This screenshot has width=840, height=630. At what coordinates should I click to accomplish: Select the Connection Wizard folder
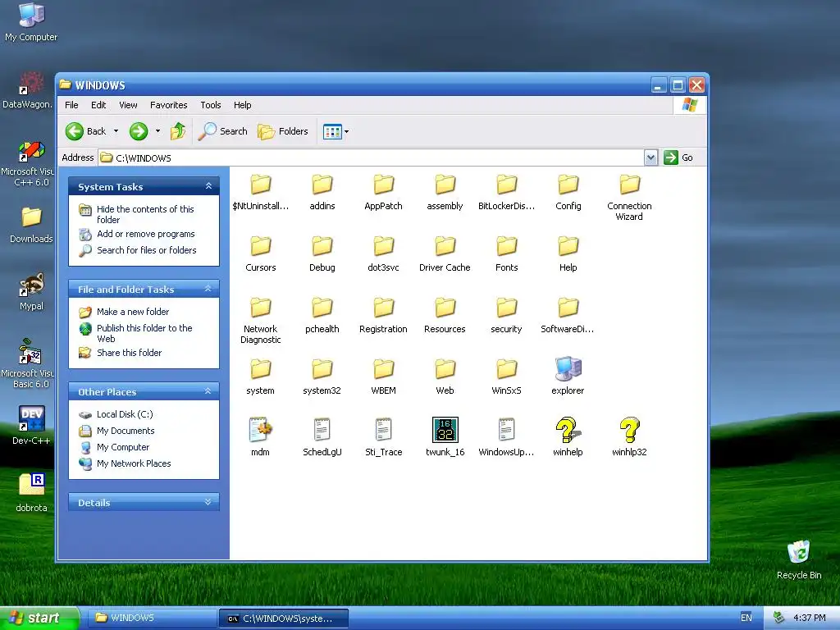click(629, 197)
